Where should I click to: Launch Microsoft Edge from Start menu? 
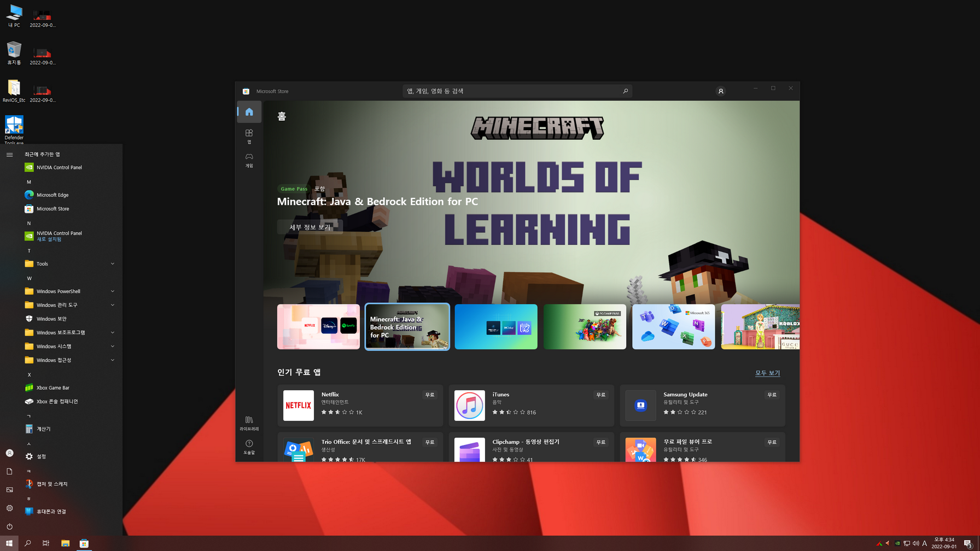point(70,195)
